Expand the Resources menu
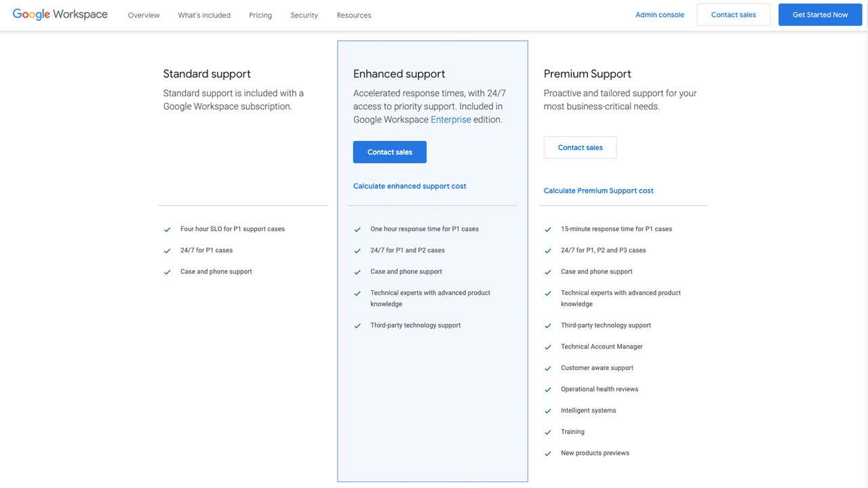The image size is (868, 488). pos(354,16)
